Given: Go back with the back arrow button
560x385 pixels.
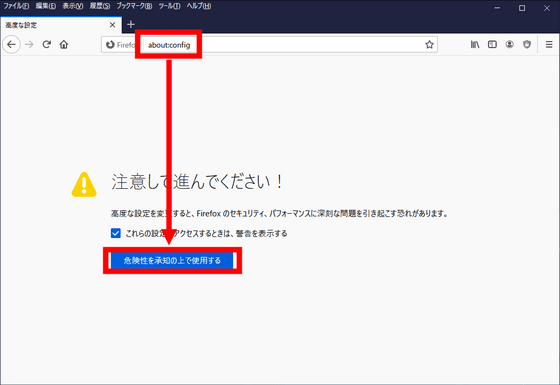Looking at the screenshot, I should (x=11, y=45).
